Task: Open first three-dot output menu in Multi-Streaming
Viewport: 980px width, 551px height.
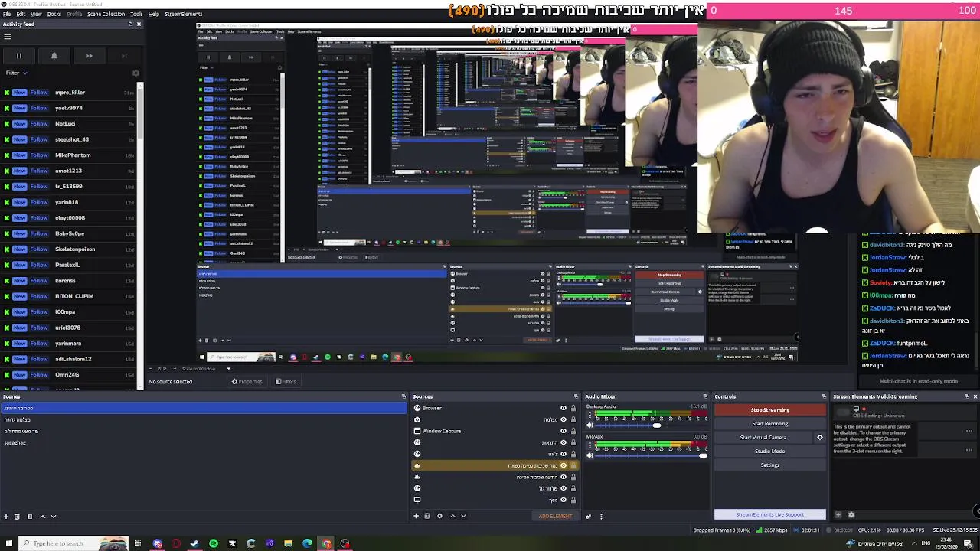Action: 969,431
